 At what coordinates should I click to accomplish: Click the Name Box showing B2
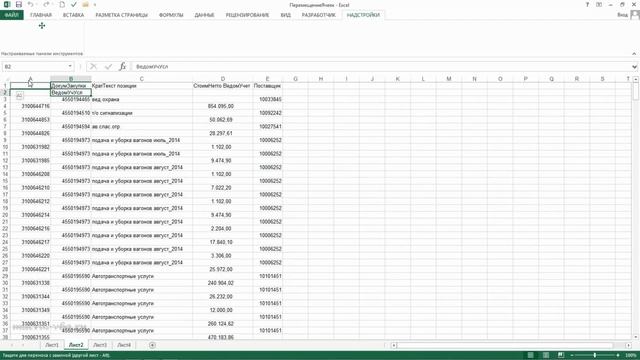point(35,67)
